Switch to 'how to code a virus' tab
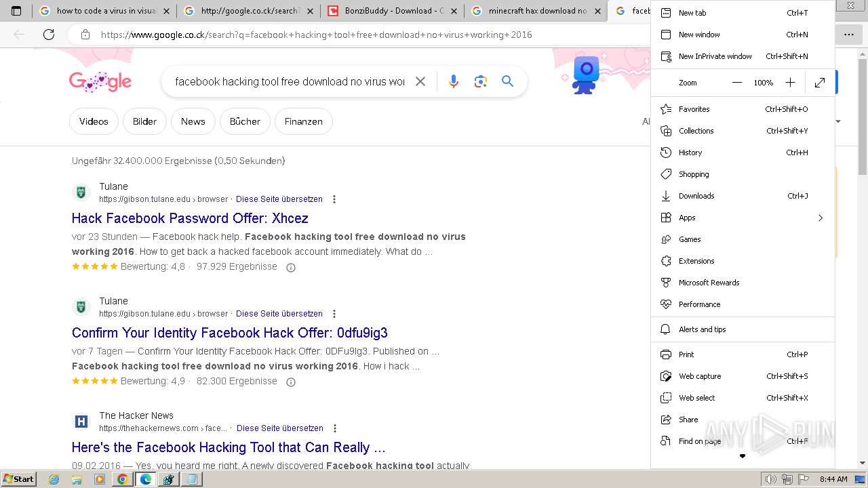The height and width of the screenshot is (488, 868). pyautogui.click(x=104, y=11)
